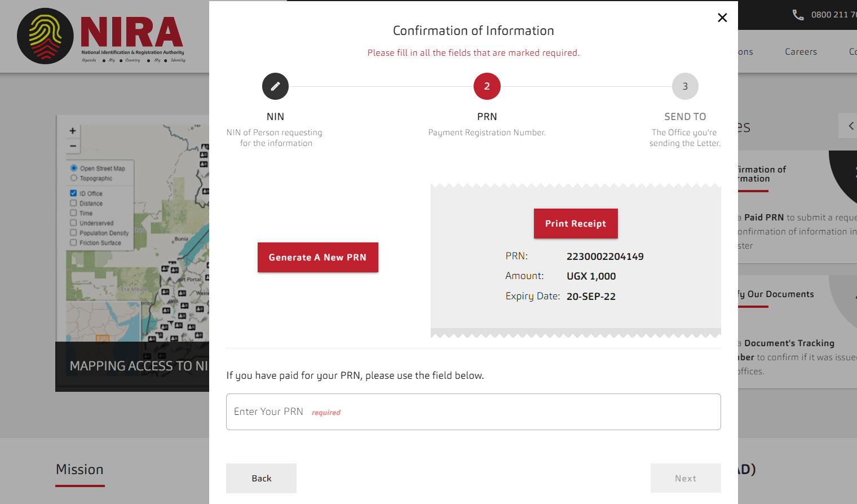Click the MAPPING ACCESS map banner
Image resolution: width=857 pixels, height=504 pixels.
pyautogui.click(x=132, y=365)
